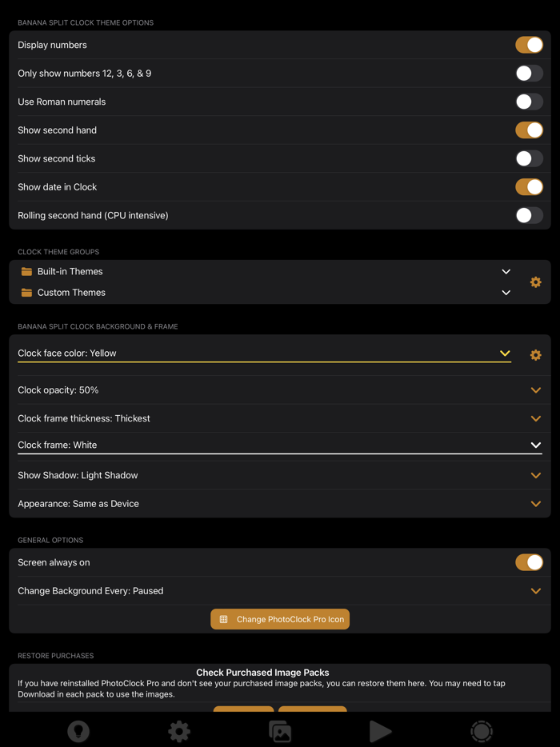Viewport: 560px width, 747px height.
Task: Switch to the slideshow play tab
Action: point(380,731)
